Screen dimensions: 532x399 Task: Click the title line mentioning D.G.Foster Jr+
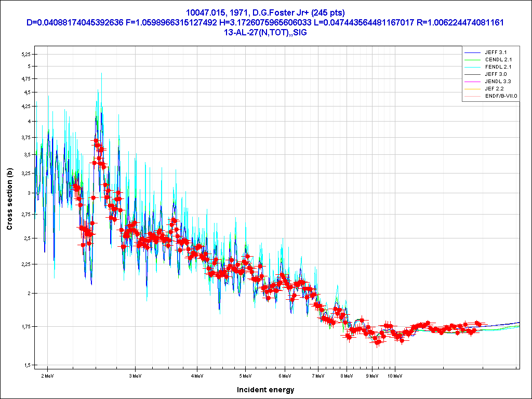click(265, 12)
